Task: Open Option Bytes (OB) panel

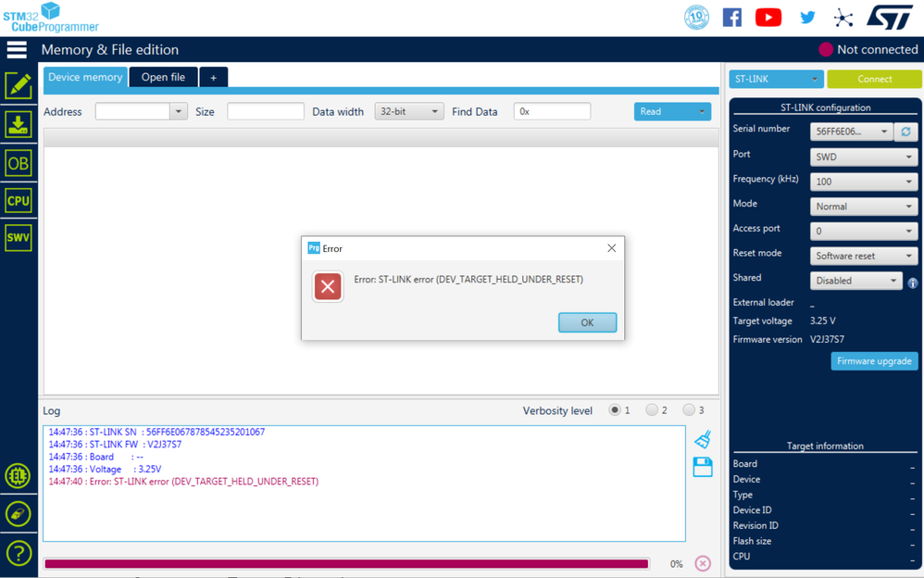Action: (19, 163)
